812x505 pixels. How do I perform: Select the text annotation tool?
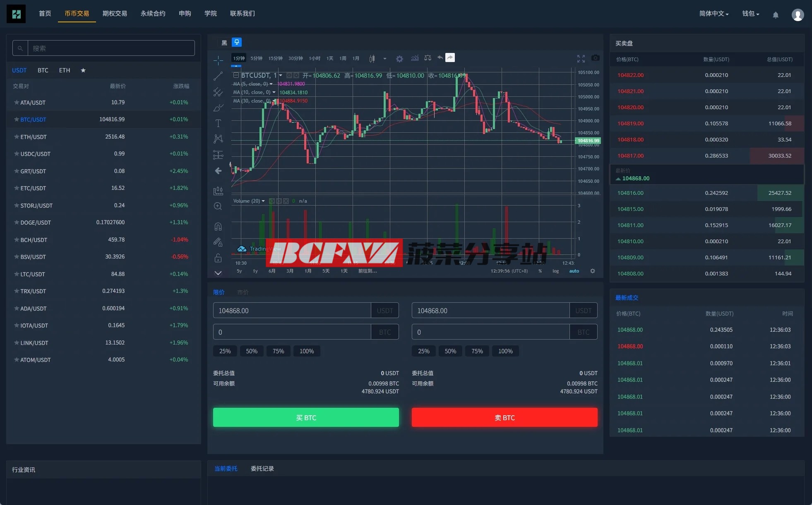(x=218, y=123)
